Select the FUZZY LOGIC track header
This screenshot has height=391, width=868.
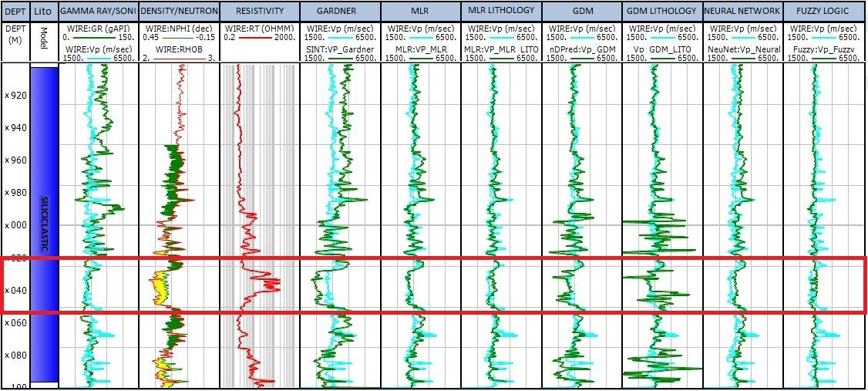click(825, 11)
